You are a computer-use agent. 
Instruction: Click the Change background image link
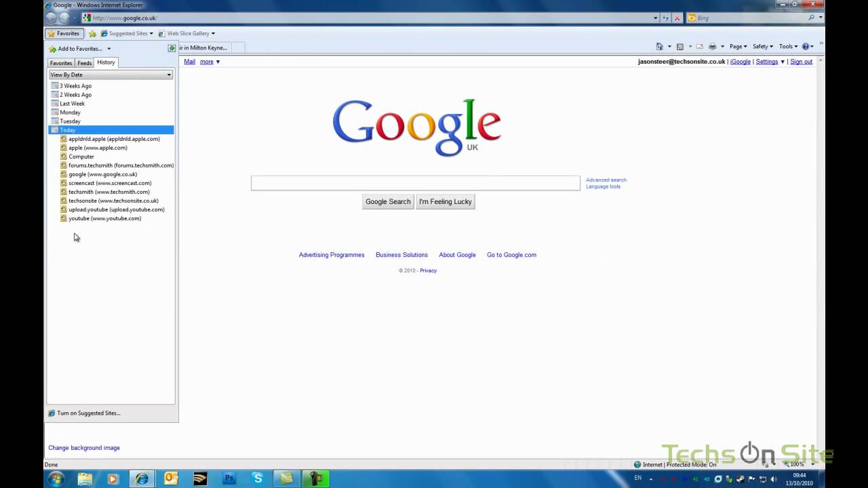point(84,448)
